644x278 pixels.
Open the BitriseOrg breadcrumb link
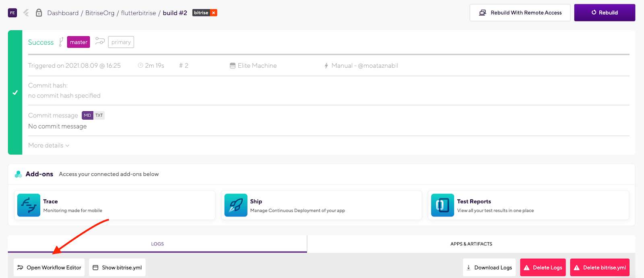(100, 13)
